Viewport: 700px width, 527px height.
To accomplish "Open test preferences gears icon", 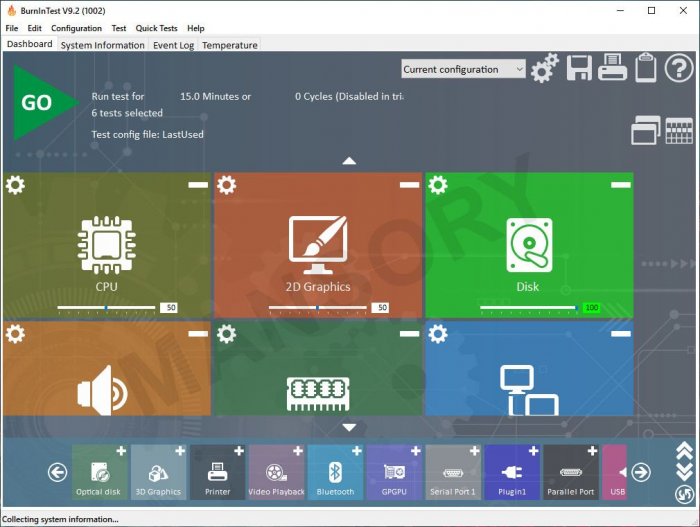I will point(545,69).
